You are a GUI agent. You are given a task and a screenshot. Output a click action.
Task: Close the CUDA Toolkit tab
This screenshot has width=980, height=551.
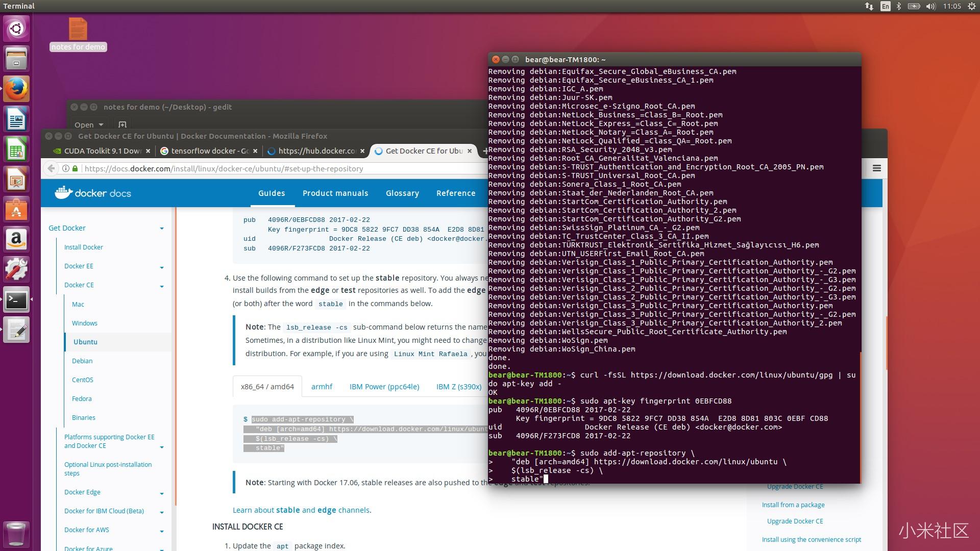(x=148, y=151)
